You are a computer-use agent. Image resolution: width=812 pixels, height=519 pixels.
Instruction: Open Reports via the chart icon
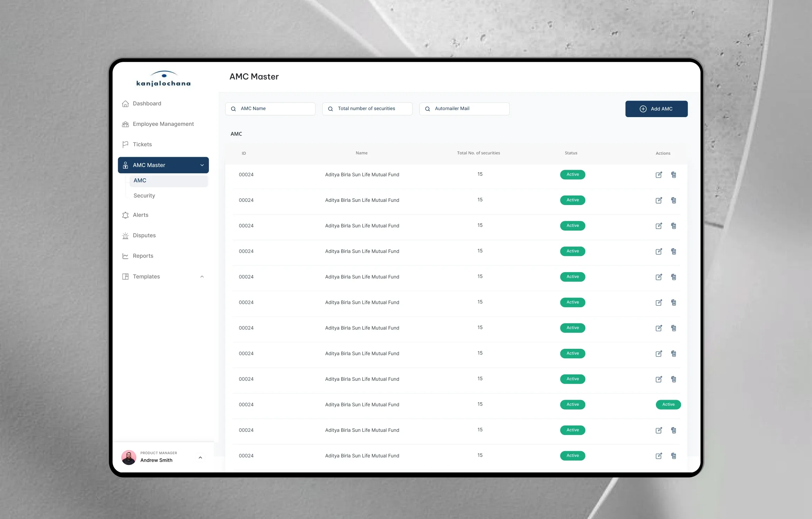pos(125,256)
